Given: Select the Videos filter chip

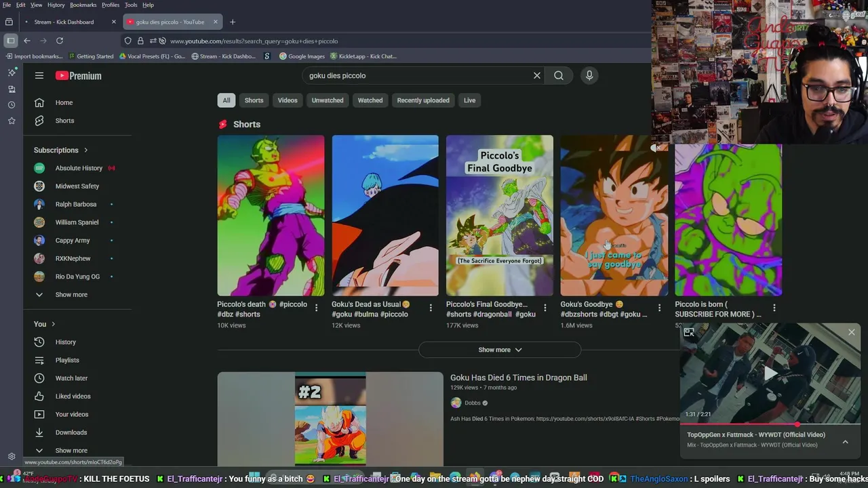Looking at the screenshot, I should point(288,100).
